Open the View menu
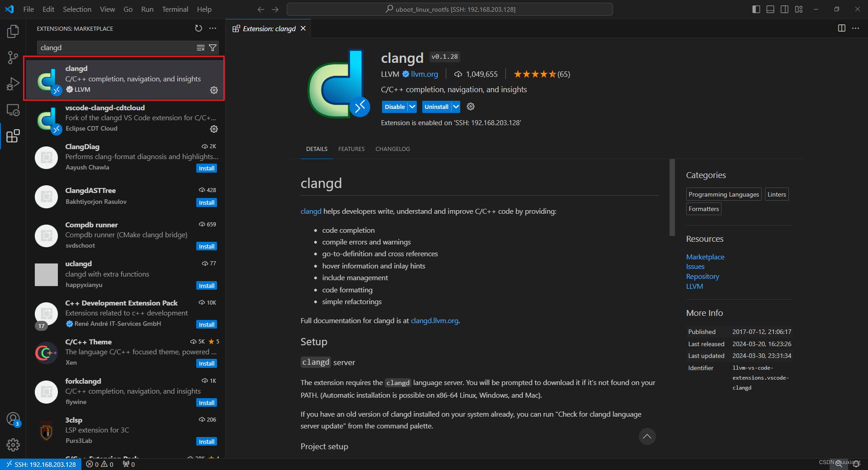This screenshot has height=470, width=868. [x=107, y=9]
